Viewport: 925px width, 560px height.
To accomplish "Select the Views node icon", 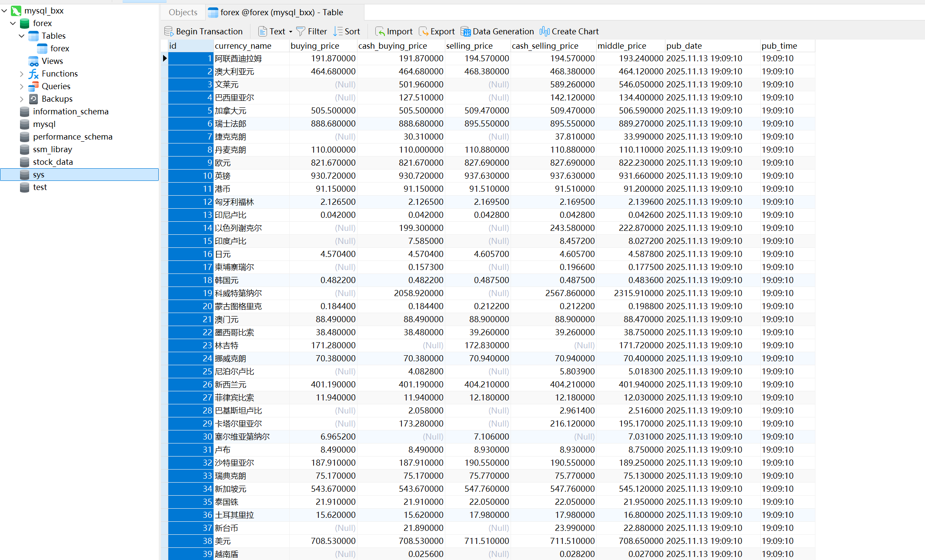I will pyautogui.click(x=33, y=61).
